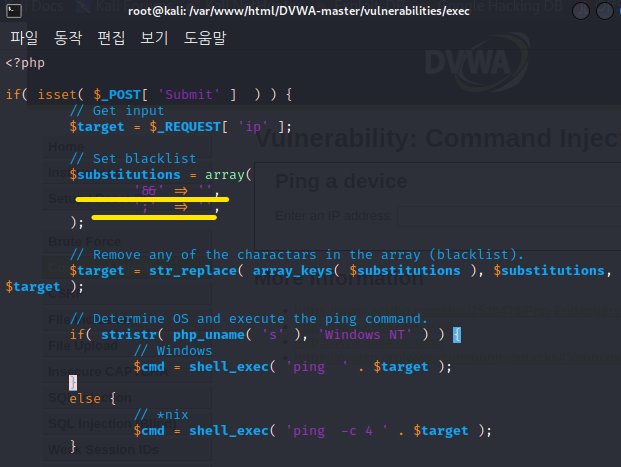Click the 'str_replace(' function name
The height and width of the screenshot is (467, 621).
pyautogui.click(x=196, y=271)
